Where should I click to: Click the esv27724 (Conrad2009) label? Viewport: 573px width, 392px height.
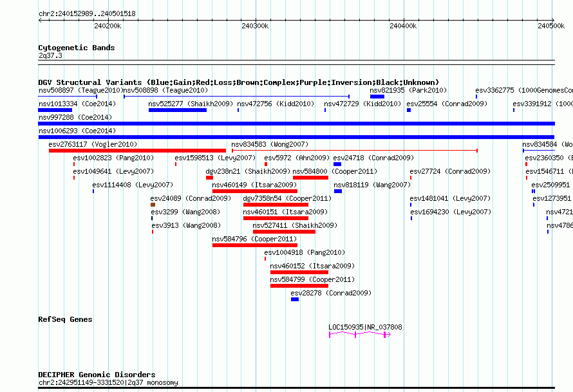pyautogui.click(x=450, y=171)
